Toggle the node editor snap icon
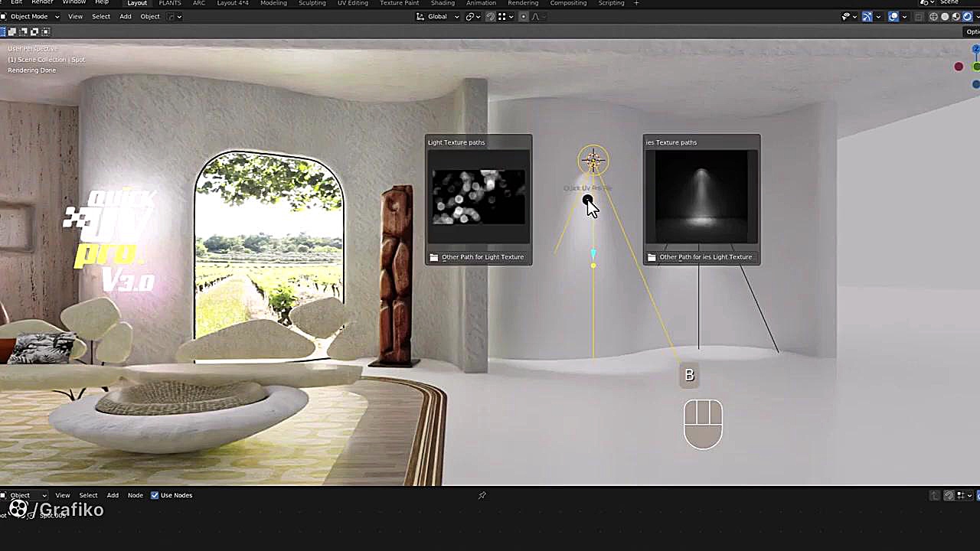This screenshot has height=551, width=980. 949,496
